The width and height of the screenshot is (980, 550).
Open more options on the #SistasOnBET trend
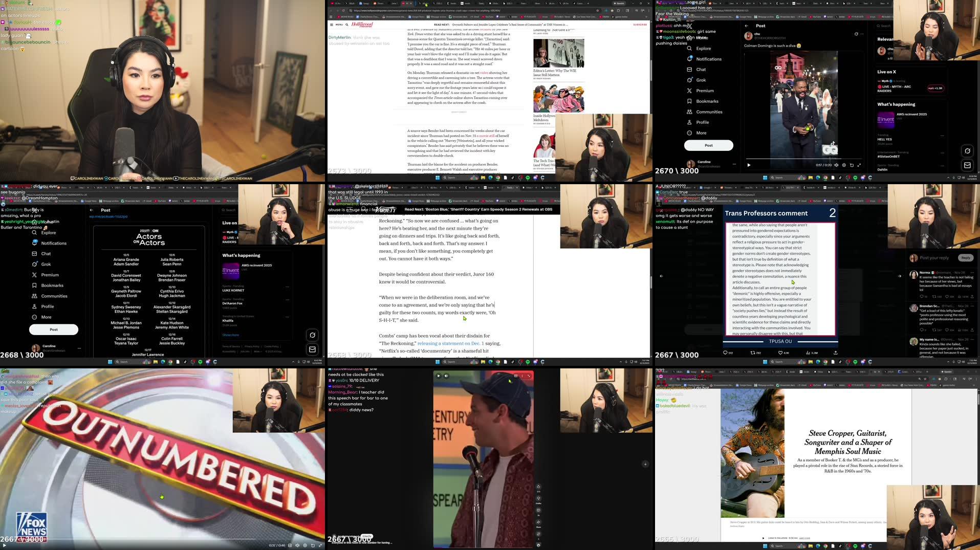[x=942, y=153]
